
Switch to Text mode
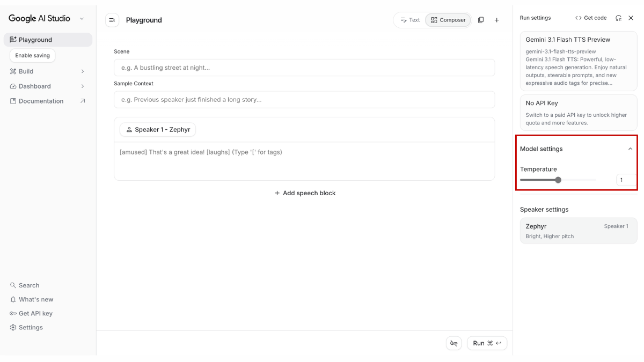(410, 20)
